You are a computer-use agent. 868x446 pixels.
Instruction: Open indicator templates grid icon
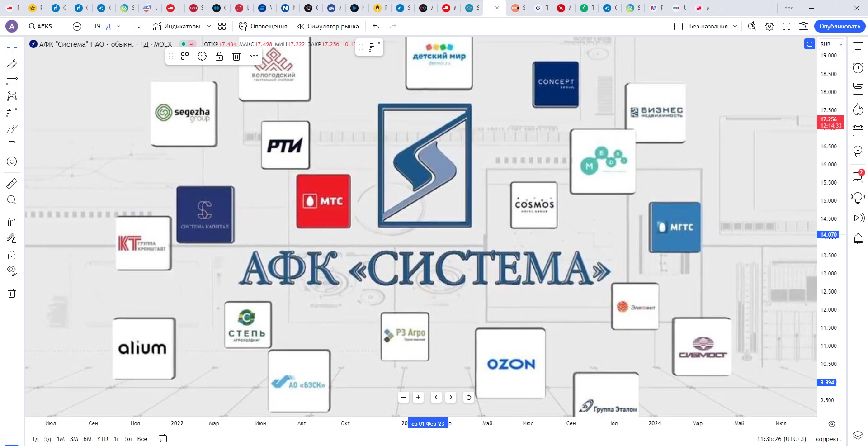[x=222, y=26]
